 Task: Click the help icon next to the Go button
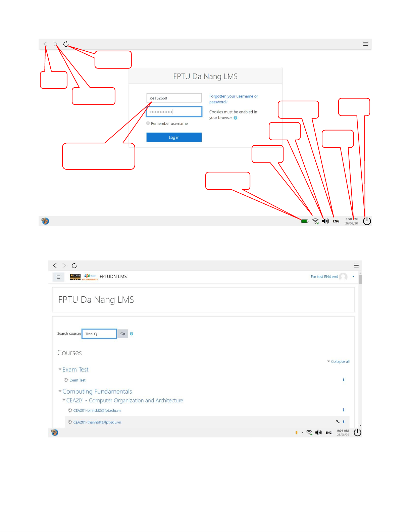[132, 334]
